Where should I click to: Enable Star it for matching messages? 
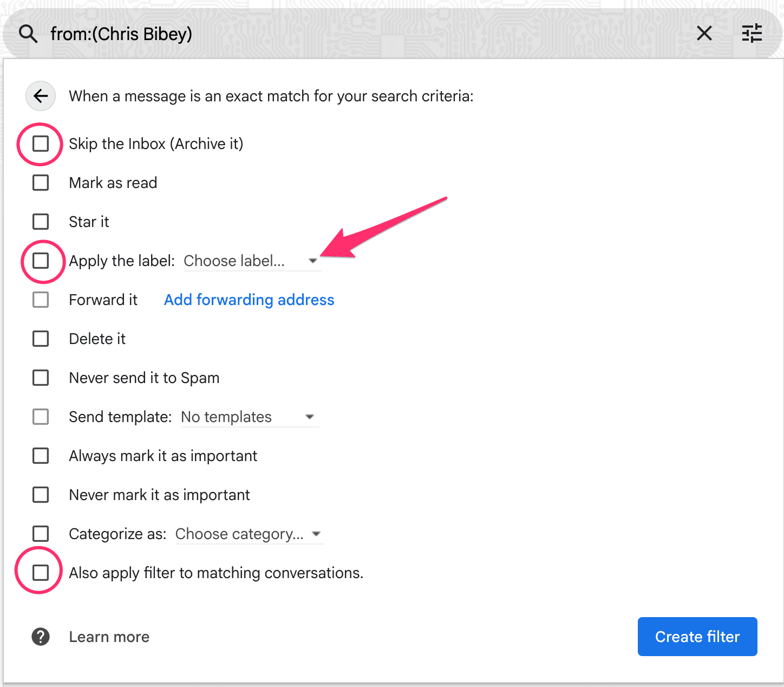[x=40, y=222]
